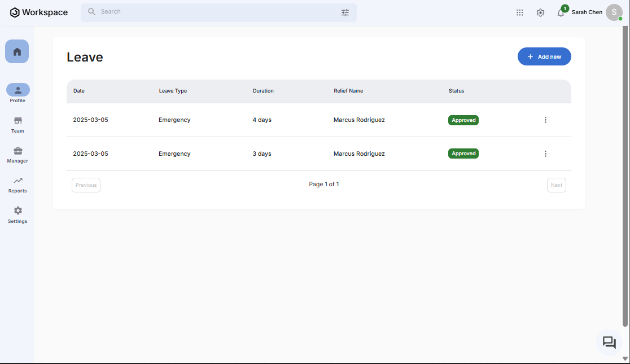Click into the Search field

(215, 12)
